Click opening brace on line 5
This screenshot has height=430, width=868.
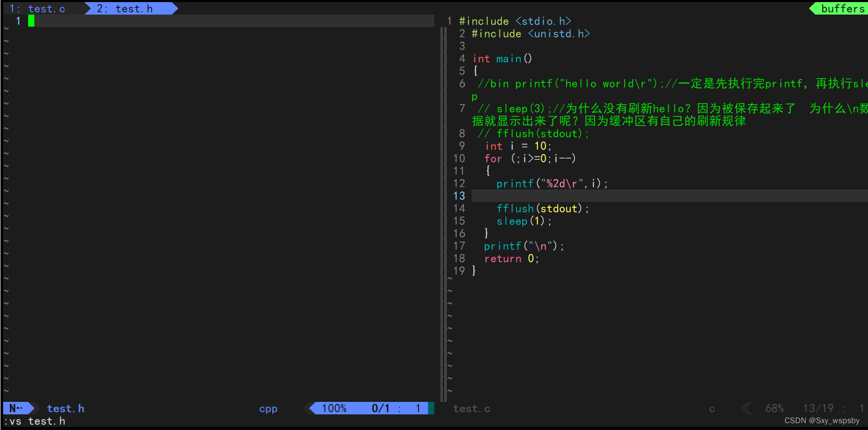[x=475, y=71]
